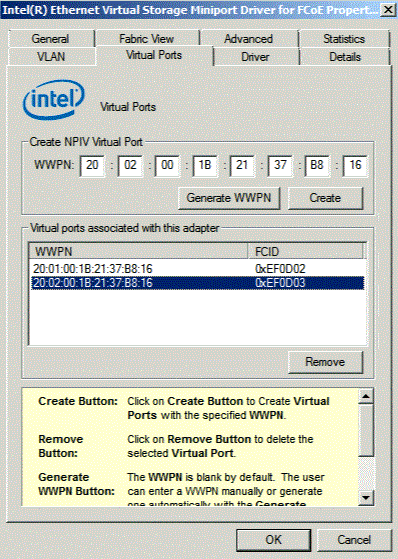
Task: Confirm the dialog with OK
Action: [x=274, y=540]
